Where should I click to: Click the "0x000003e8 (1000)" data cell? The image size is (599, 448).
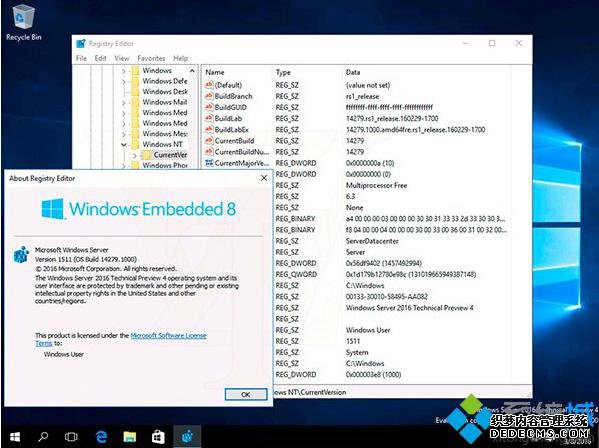point(373,375)
